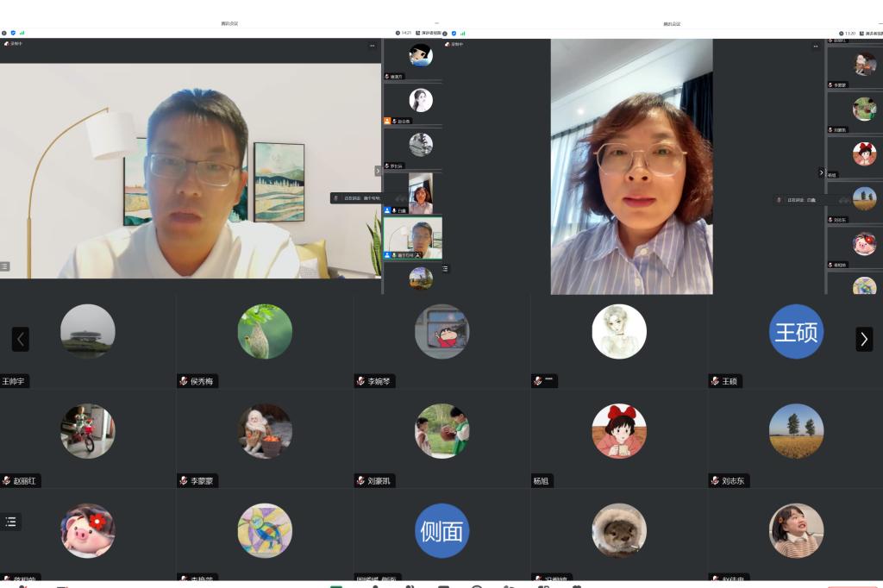The height and width of the screenshot is (588, 883).
Task: Click the list icon beside 赵丽红's tile
Action: (11, 522)
